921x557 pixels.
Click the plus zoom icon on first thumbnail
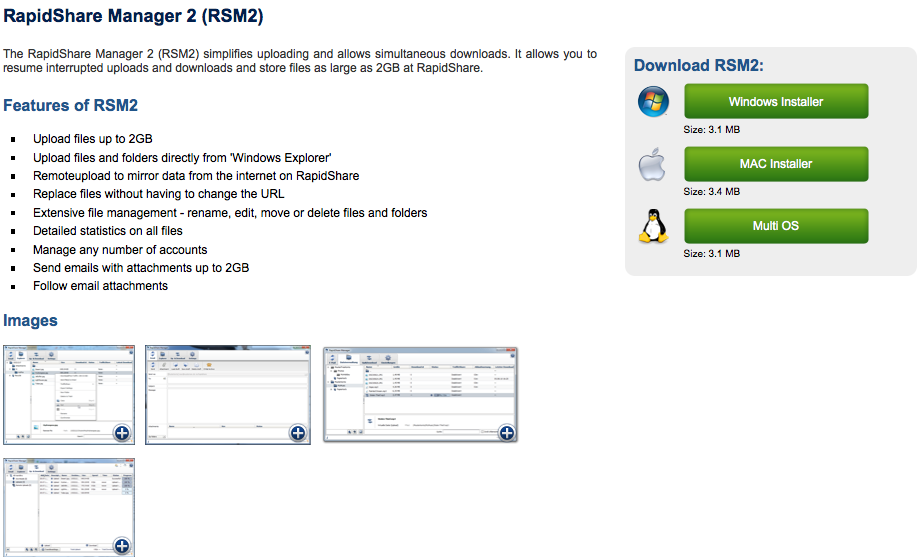coord(122,433)
